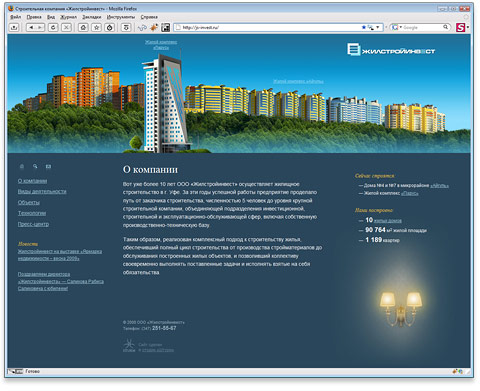Click the status bar icons at bottom right
The width and height of the screenshot is (480, 391).
pyautogui.click(x=457, y=371)
